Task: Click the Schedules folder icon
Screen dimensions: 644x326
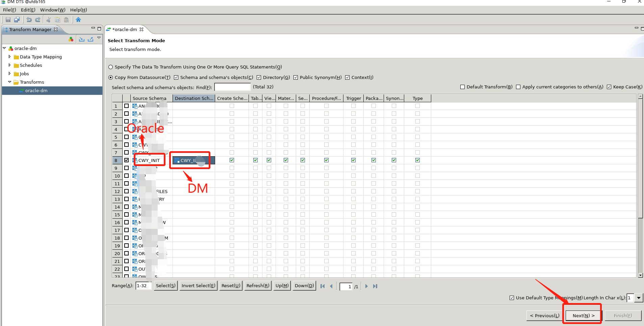Action: pyautogui.click(x=16, y=65)
